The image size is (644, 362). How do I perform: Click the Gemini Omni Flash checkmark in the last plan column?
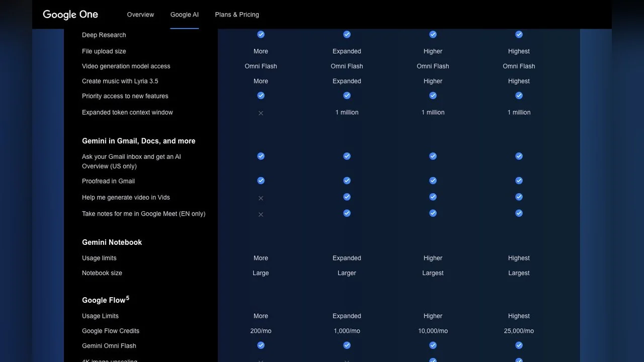519,345
